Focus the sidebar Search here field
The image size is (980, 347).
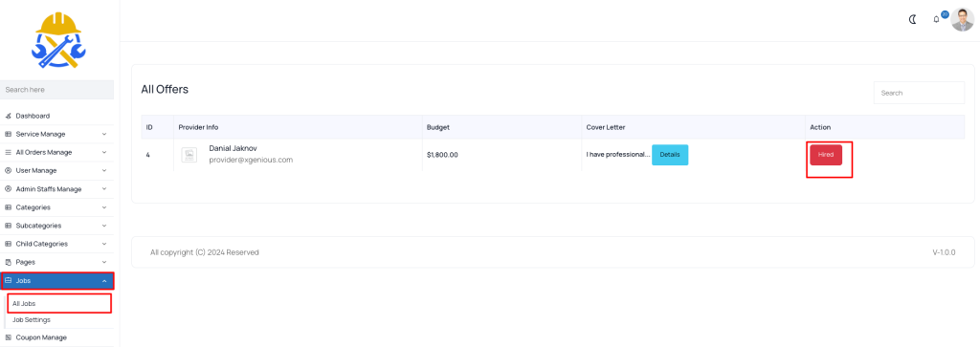(56, 90)
